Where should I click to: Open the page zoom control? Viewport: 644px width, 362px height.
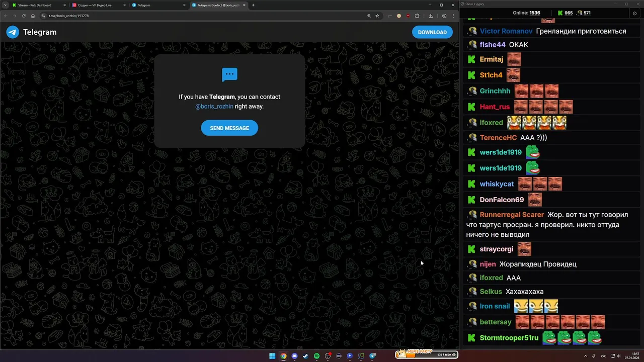click(370, 16)
